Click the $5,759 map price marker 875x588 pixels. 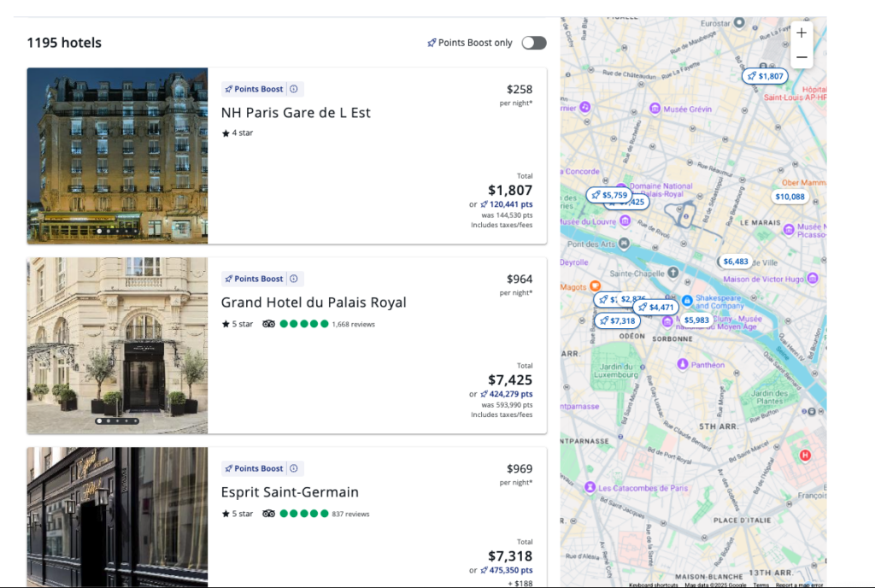click(608, 195)
